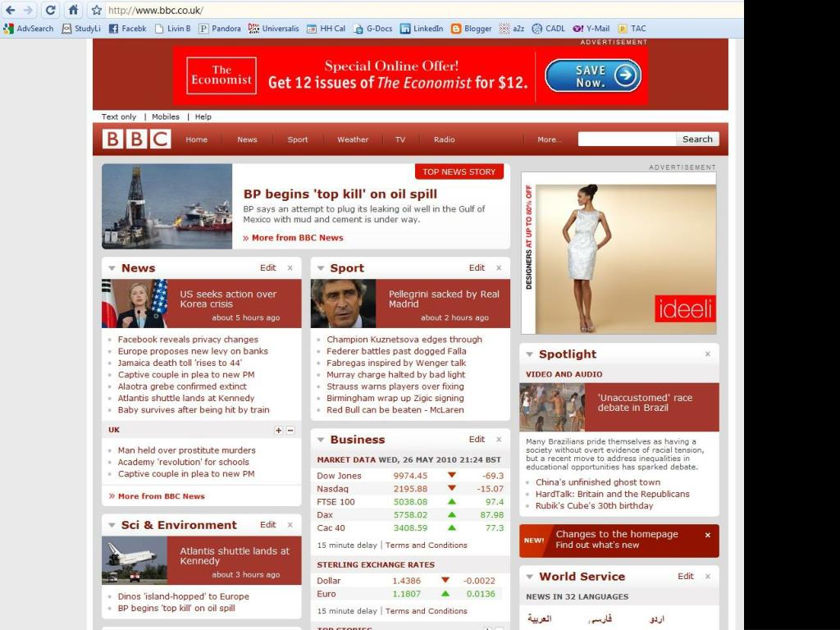Open the Blogger bookmark

tap(471, 29)
